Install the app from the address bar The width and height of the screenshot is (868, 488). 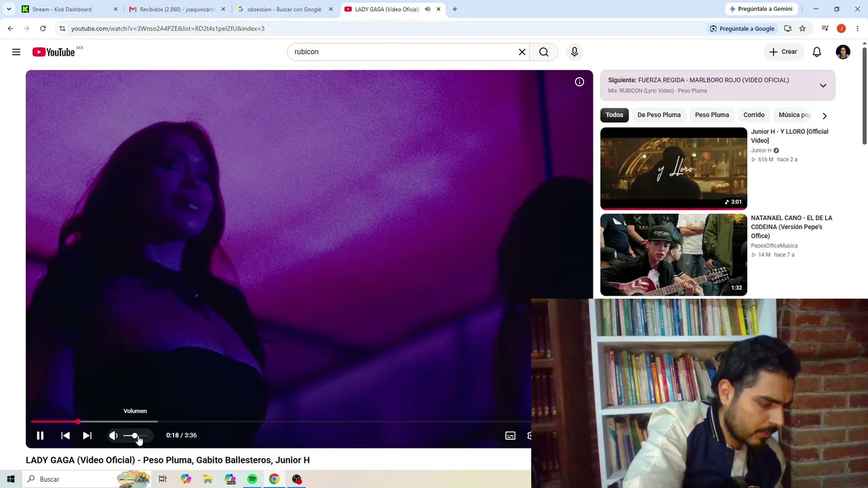tap(787, 28)
